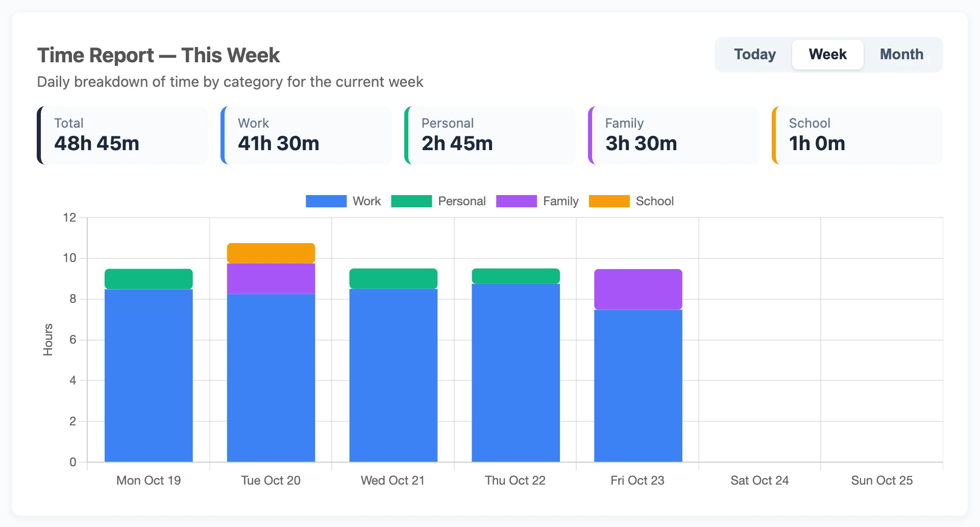Click Monday's blue Work bar
The height and width of the screenshot is (527, 980).
149,375
